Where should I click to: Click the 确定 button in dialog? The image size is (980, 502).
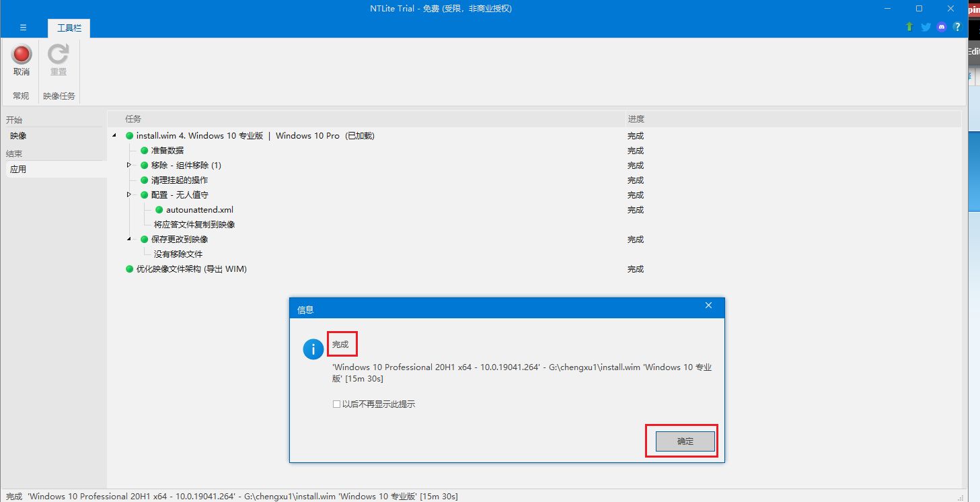685,441
